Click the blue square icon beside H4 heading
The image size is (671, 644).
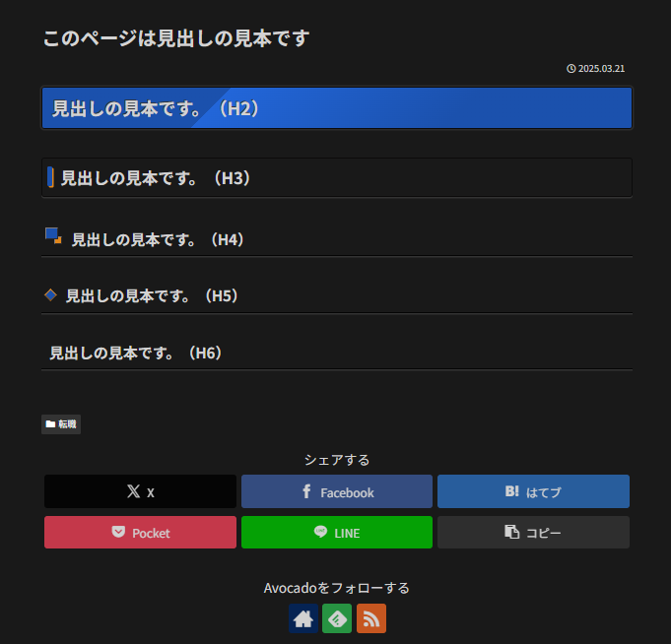53,236
